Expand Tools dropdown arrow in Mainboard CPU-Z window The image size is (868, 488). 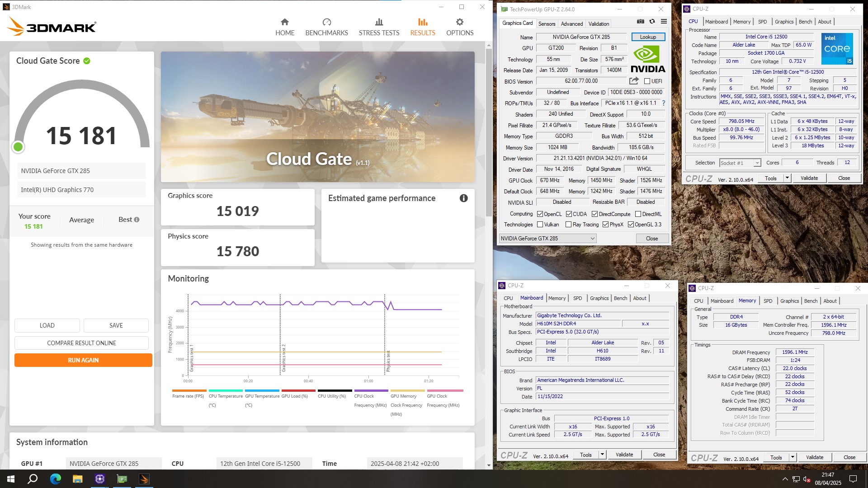pyautogui.click(x=602, y=455)
